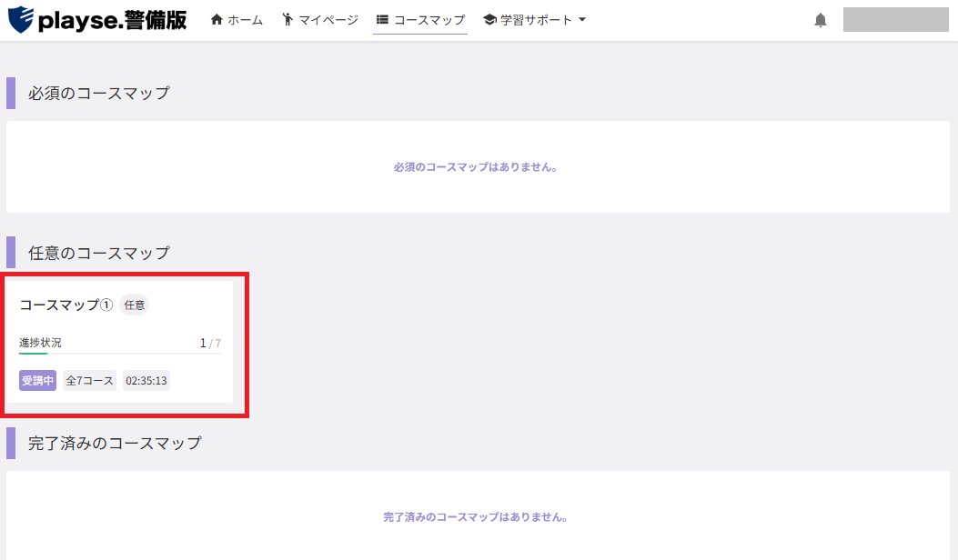This screenshot has height=560, width=958.
Task: Click the person icon beside マイページ
Action: 287,19
